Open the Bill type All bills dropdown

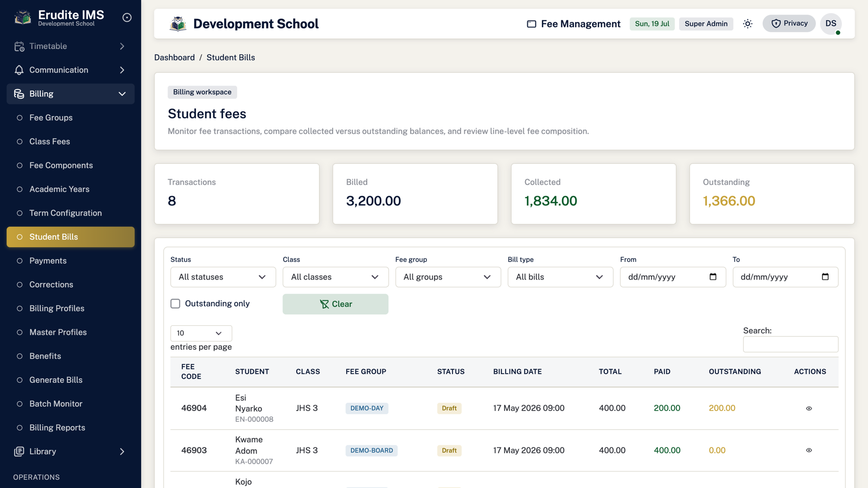click(560, 277)
